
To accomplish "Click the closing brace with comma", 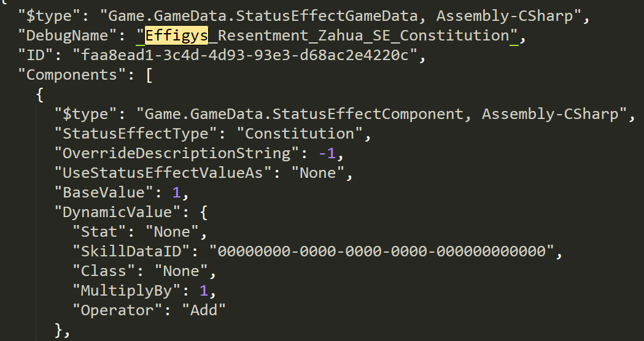I will pos(63,331).
